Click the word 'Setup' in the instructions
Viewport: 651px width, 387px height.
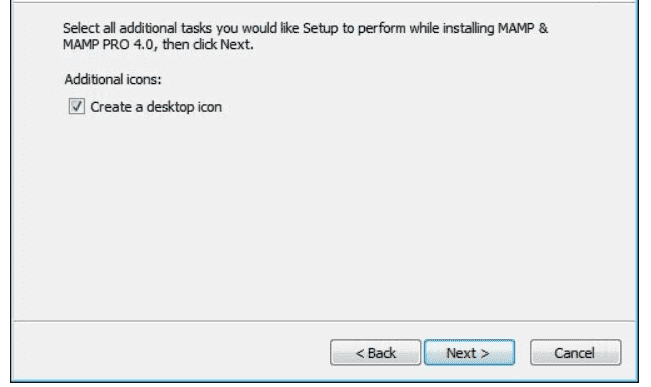[x=321, y=29]
